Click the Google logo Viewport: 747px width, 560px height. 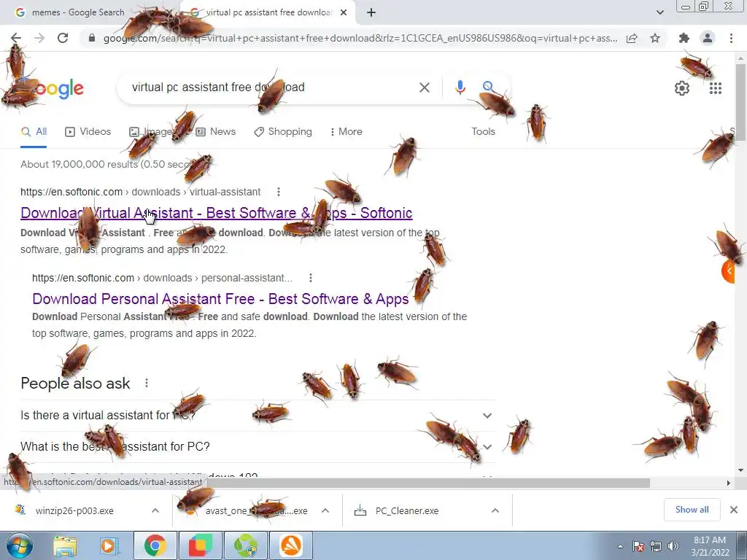click(x=53, y=89)
